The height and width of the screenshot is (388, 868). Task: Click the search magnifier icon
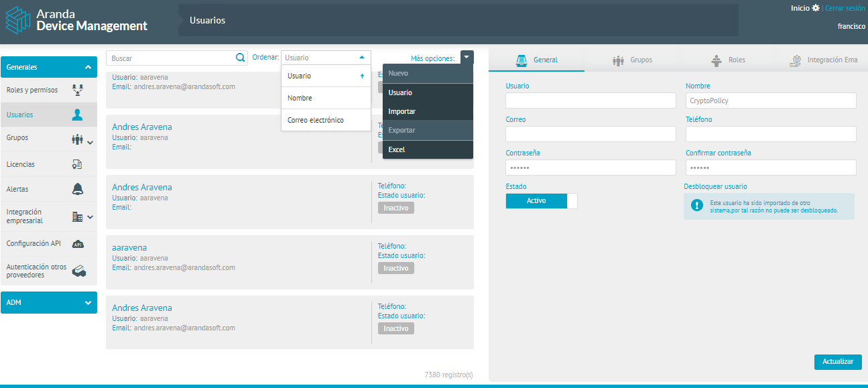coord(241,58)
